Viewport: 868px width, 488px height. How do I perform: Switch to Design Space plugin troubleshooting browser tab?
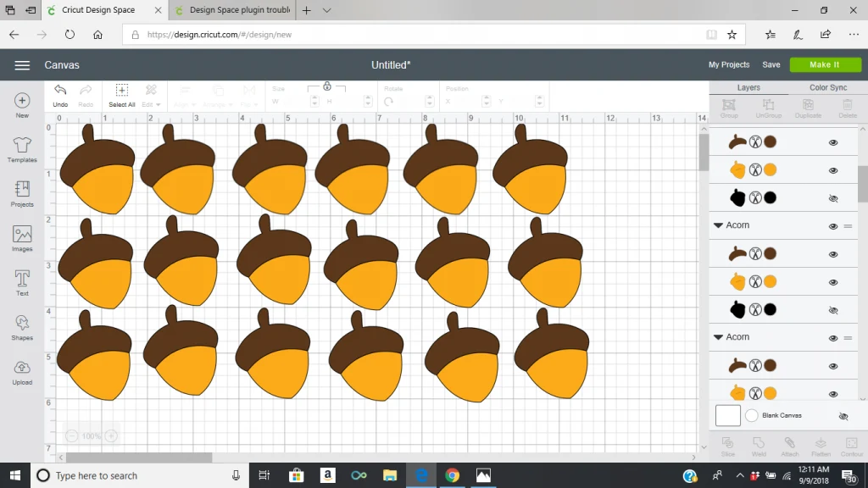(238, 10)
